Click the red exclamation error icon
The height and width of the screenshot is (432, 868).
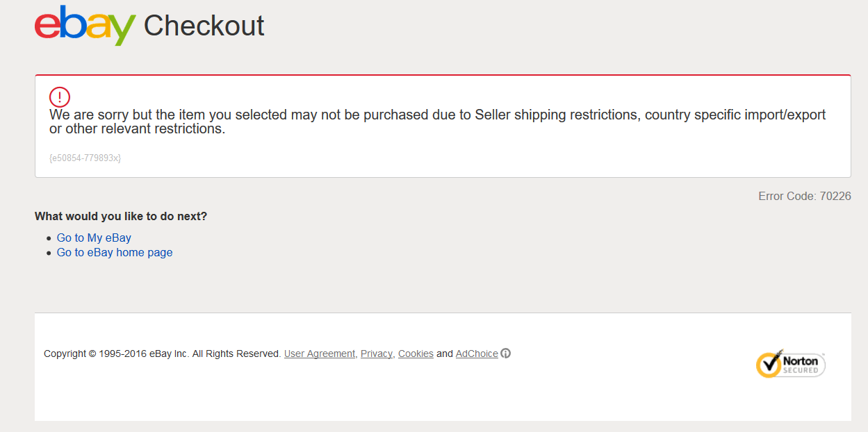(x=60, y=97)
